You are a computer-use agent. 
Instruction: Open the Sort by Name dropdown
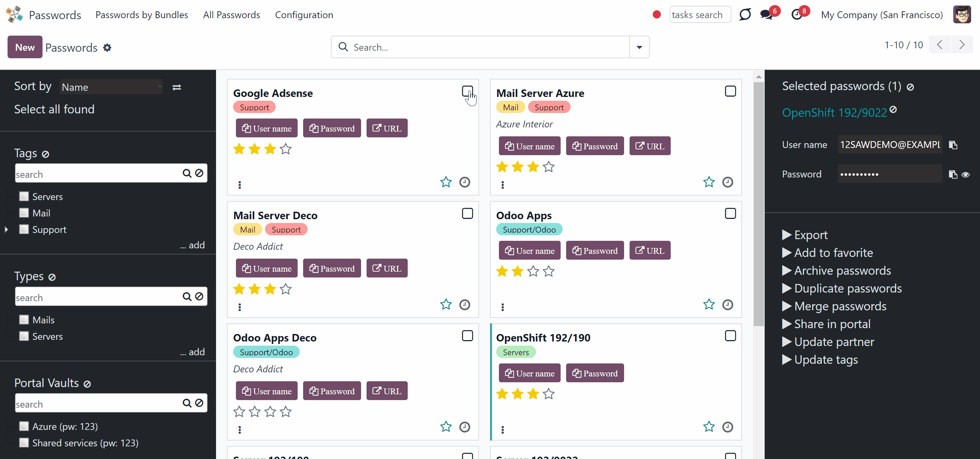(x=111, y=87)
